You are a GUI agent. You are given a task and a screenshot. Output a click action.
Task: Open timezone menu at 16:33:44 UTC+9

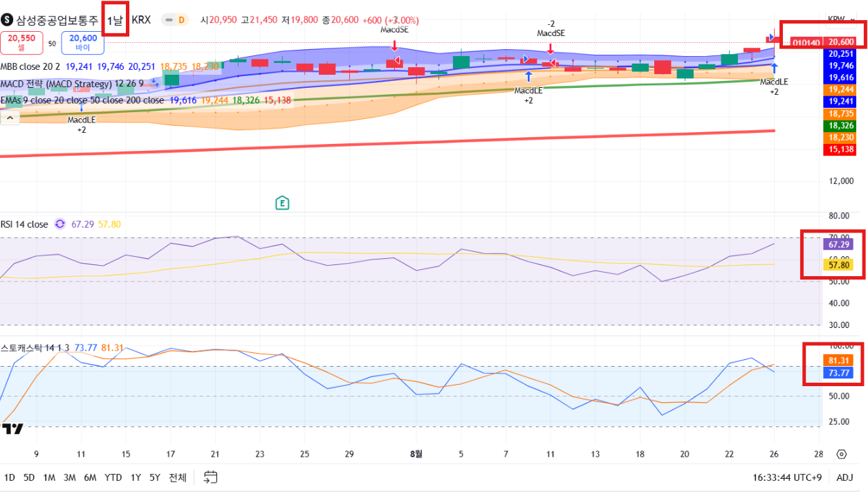pyautogui.click(x=787, y=477)
